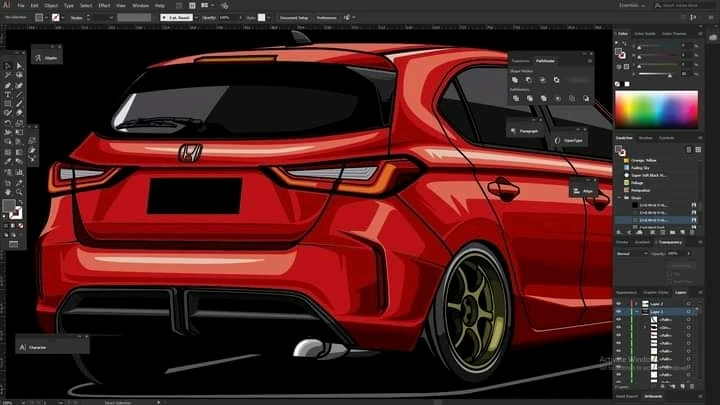Click the Document Setup button

pyautogui.click(x=294, y=17)
